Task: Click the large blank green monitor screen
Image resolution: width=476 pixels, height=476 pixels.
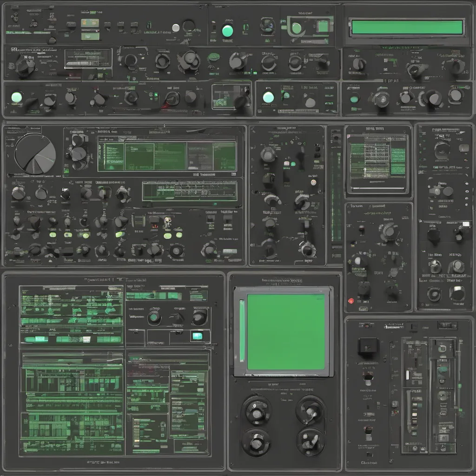Action: (x=285, y=331)
